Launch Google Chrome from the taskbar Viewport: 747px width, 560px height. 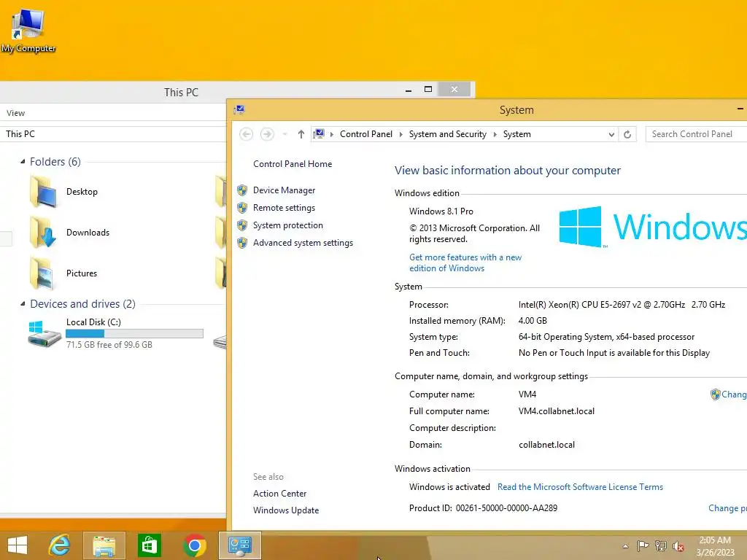click(194, 545)
